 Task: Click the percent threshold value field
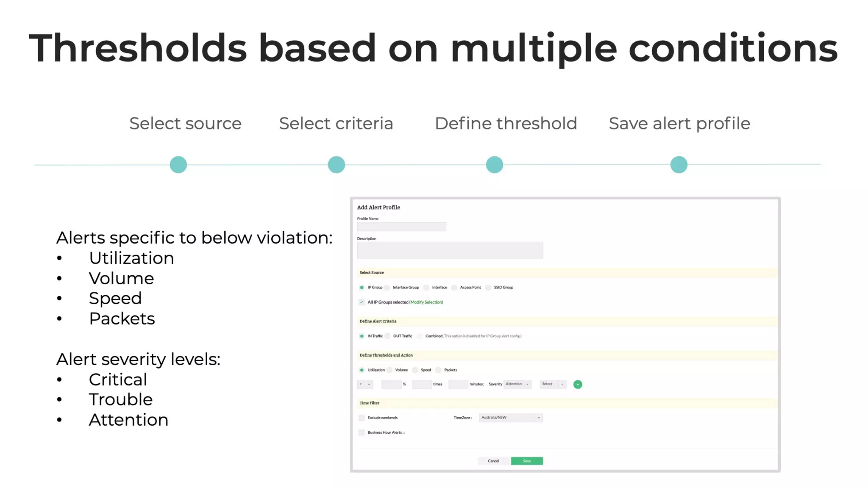[391, 384]
